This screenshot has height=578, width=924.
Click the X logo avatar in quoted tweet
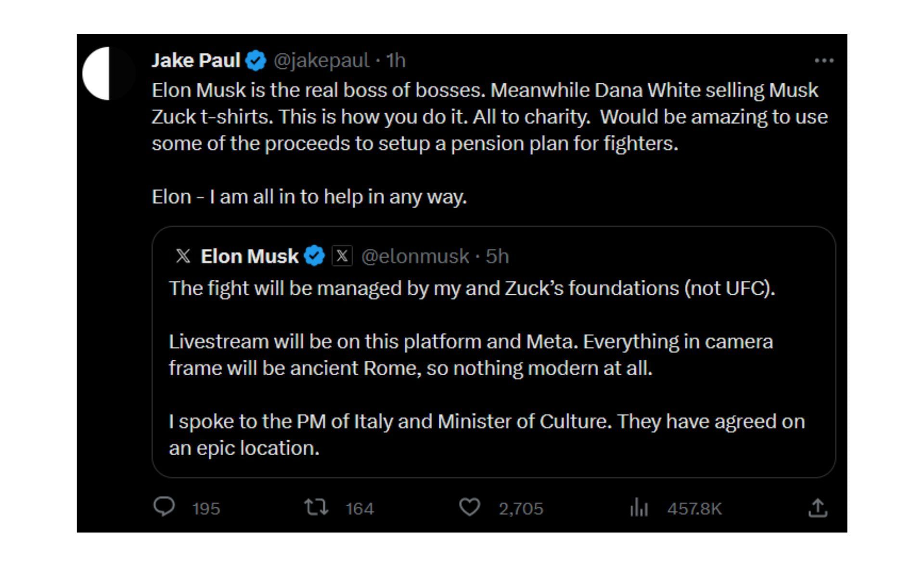[x=183, y=256]
